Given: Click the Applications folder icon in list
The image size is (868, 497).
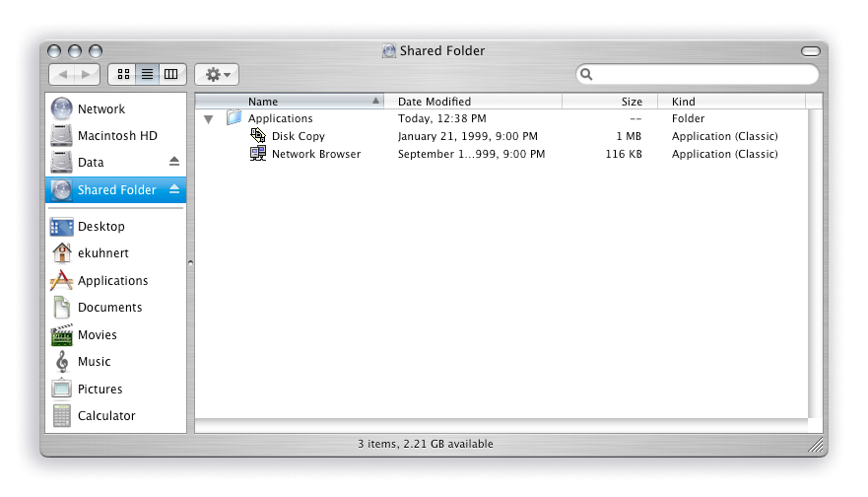Looking at the screenshot, I should [x=234, y=117].
